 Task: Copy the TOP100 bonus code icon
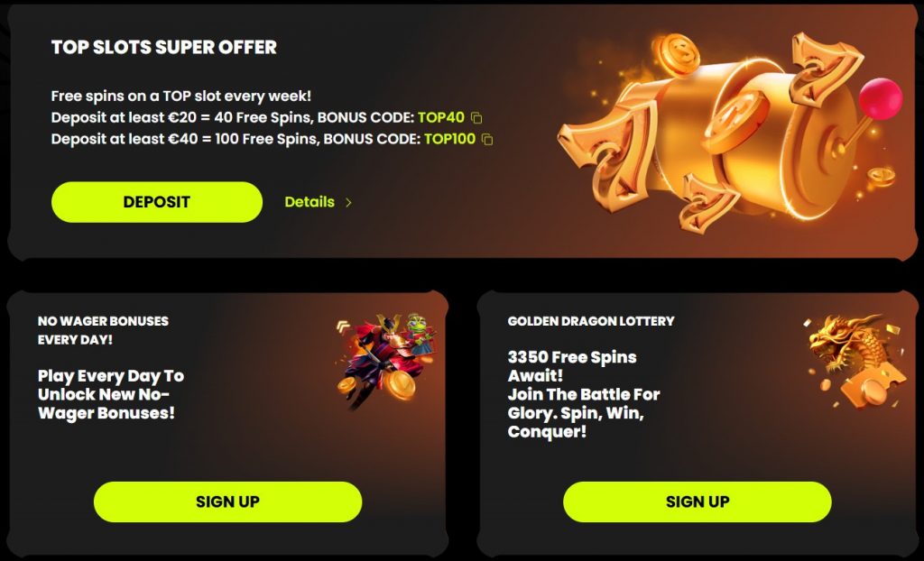coord(487,140)
